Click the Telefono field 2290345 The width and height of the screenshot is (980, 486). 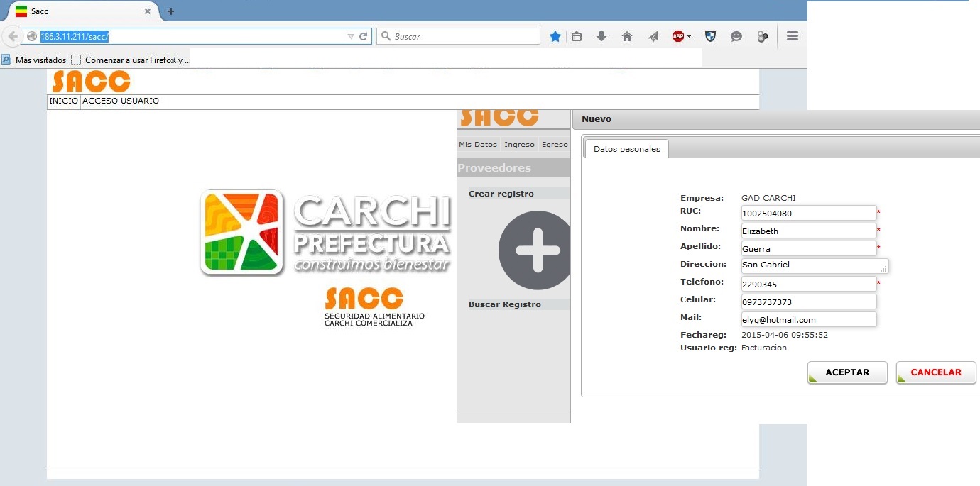(x=809, y=284)
